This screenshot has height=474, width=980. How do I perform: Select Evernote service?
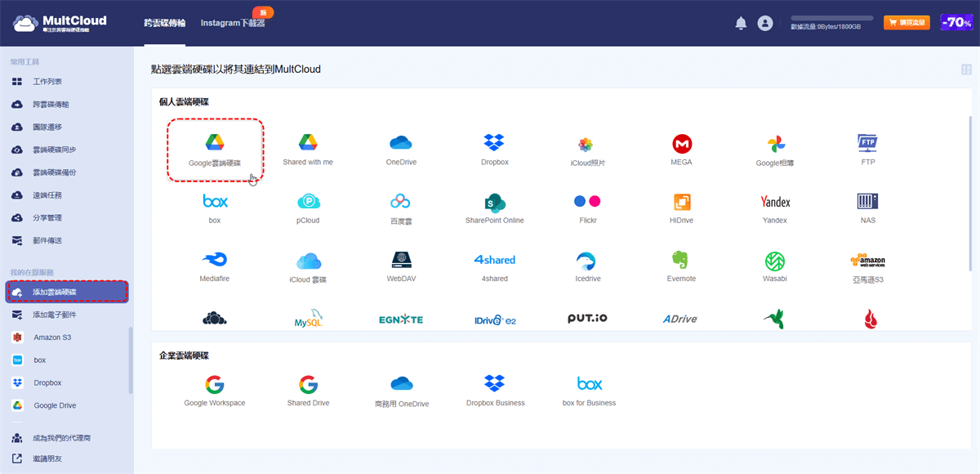[681, 267]
